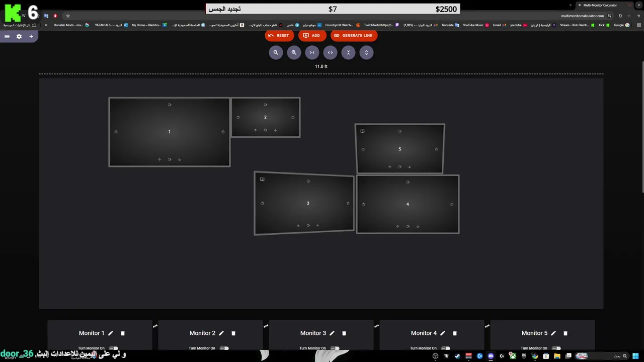Click the bookmark star in the address bar
Image resolution: width=644 pixels, height=362 pixels.
pyautogui.click(x=68, y=16)
